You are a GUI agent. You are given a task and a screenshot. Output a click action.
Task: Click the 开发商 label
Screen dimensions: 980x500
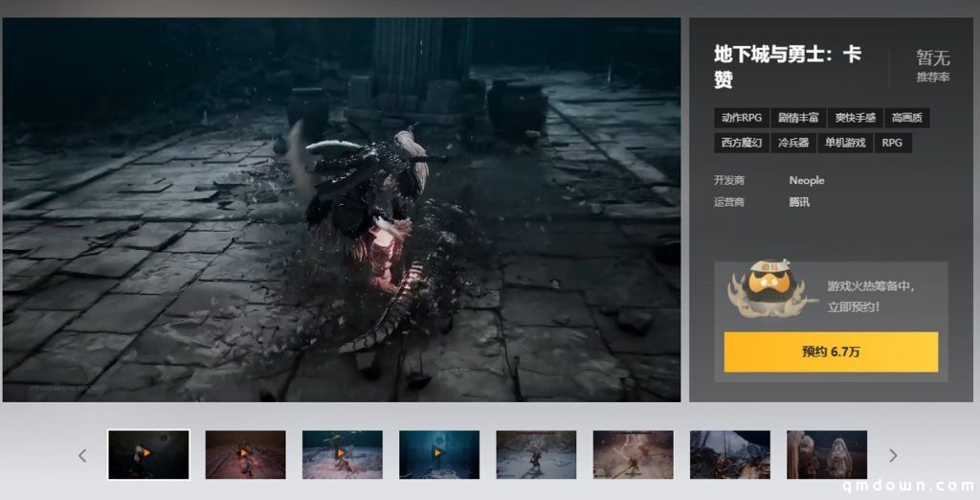pyautogui.click(x=729, y=180)
